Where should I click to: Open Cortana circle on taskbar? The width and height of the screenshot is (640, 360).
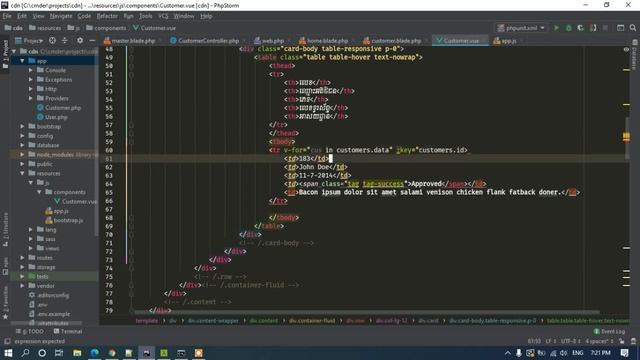click(42, 353)
